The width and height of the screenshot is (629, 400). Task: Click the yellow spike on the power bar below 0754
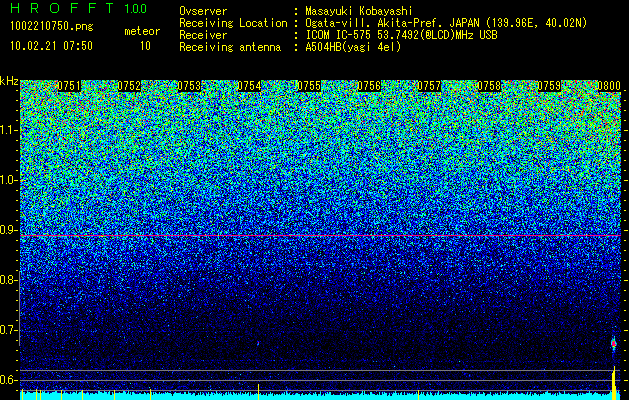tap(258, 392)
